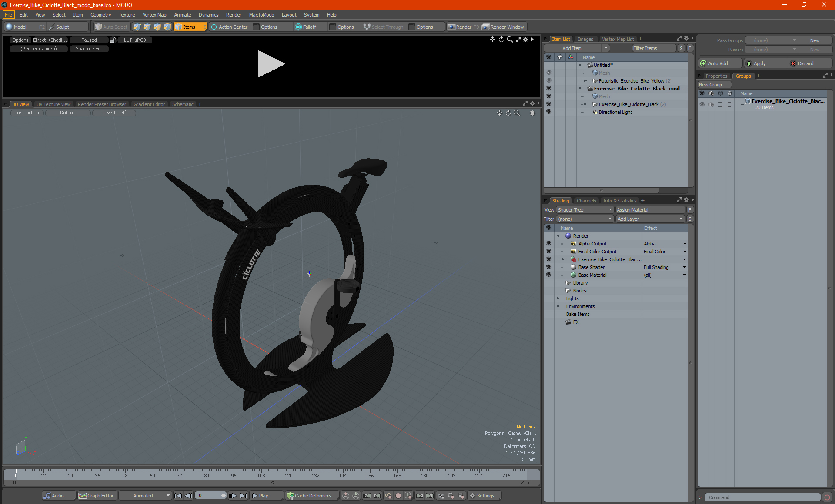Toggle visibility of Directional Light
835x504 pixels.
[x=549, y=112]
